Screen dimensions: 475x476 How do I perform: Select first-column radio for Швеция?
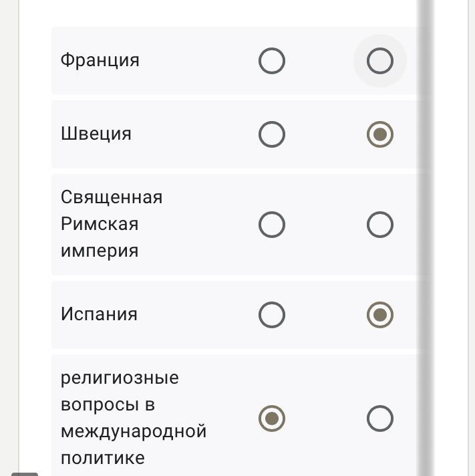pos(271,134)
